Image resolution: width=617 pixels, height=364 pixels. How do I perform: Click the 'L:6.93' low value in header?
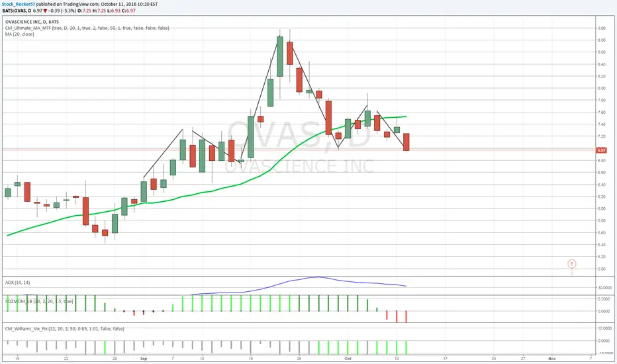point(114,11)
